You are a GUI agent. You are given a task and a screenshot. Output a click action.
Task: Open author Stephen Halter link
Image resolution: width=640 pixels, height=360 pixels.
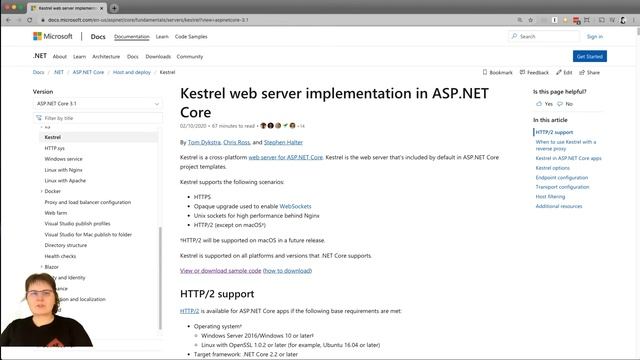(x=283, y=142)
